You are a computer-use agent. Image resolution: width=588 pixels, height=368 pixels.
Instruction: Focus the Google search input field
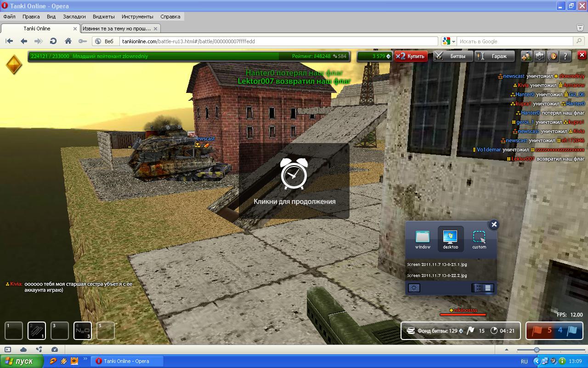(514, 41)
